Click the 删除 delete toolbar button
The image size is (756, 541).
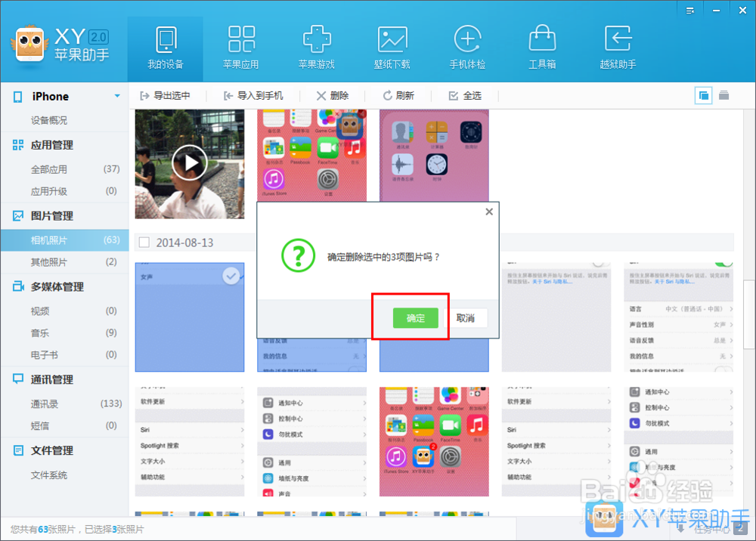(332, 96)
